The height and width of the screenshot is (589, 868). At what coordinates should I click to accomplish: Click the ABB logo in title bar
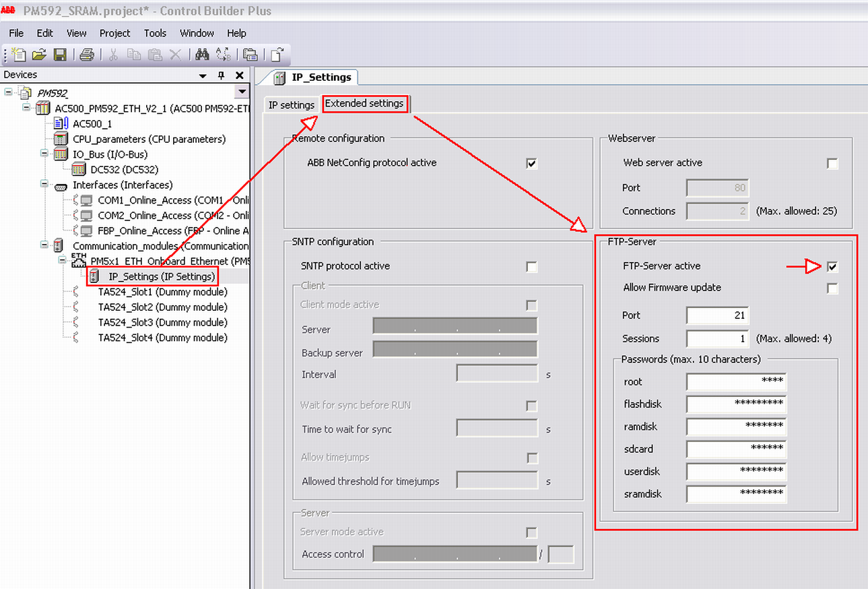(x=8, y=10)
